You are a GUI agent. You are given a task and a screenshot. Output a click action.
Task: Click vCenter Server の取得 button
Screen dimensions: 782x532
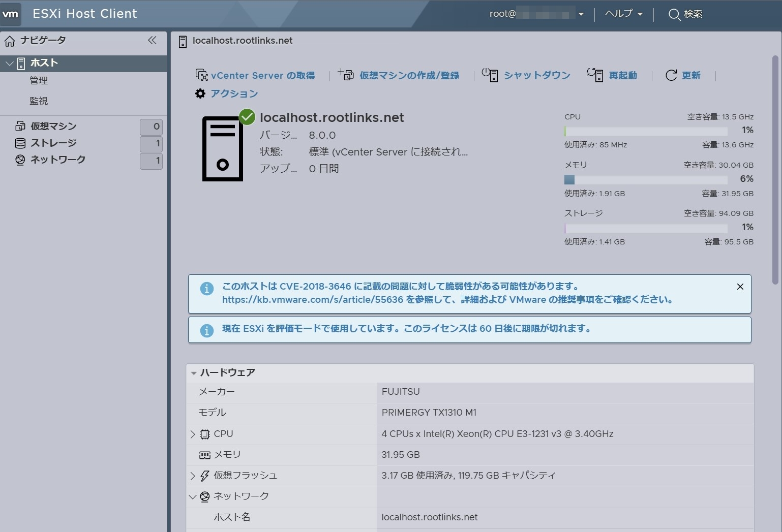(x=255, y=75)
